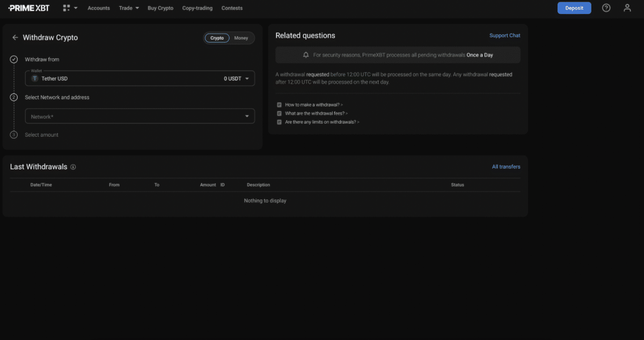Image resolution: width=644 pixels, height=340 pixels.
Task: Click the PrimeXBT logo
Action: click(29, 8)
